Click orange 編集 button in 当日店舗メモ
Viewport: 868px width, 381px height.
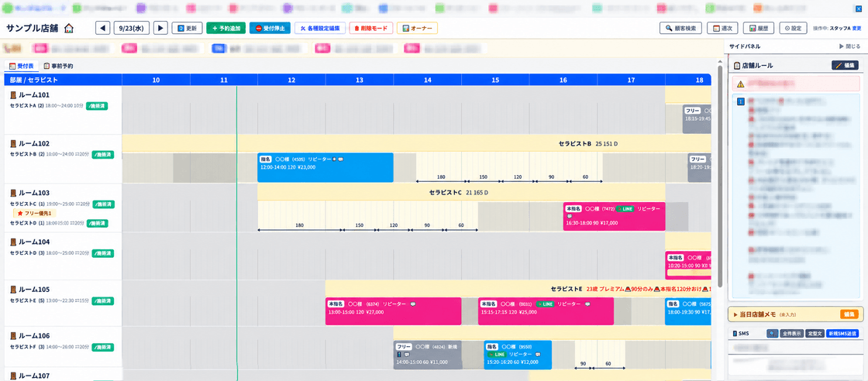849,314
